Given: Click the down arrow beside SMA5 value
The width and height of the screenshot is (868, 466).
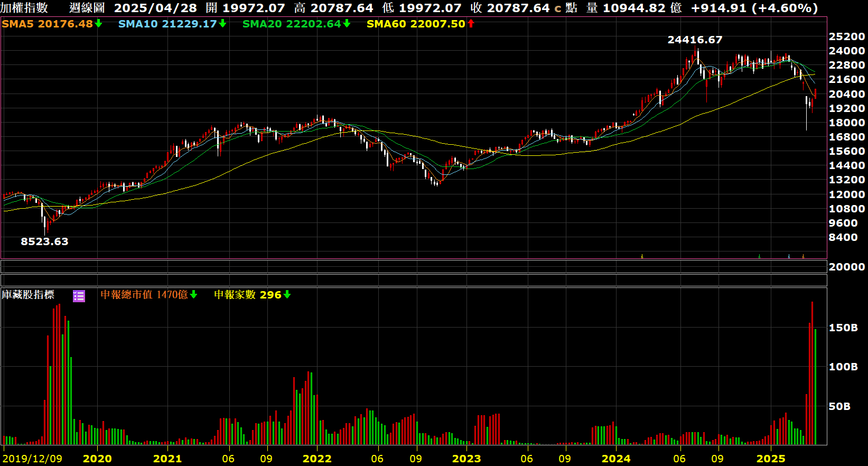Looking at the screenshot, I should 98,23.
